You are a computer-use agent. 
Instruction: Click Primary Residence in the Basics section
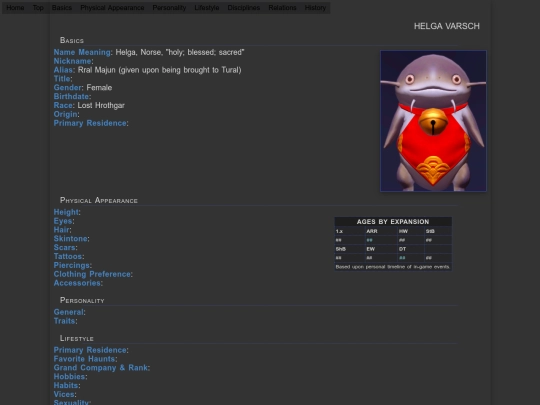tap(90, 123)
